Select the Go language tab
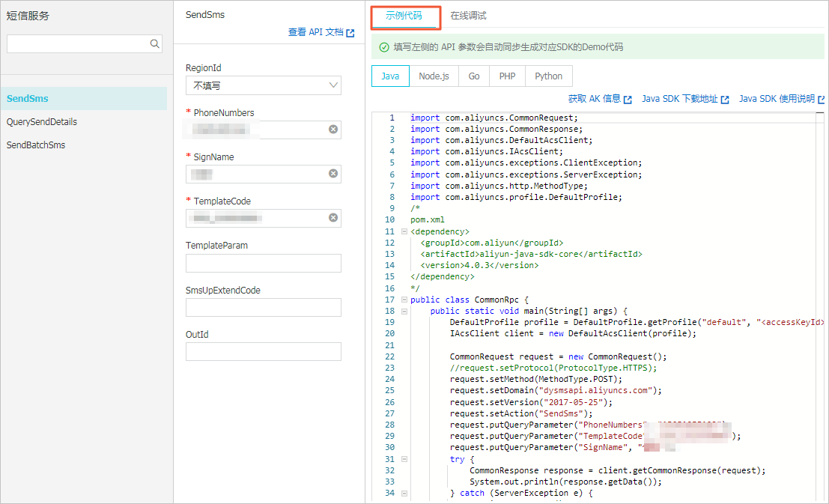Screen dimensions: 829x504 (x=474, y=76)
